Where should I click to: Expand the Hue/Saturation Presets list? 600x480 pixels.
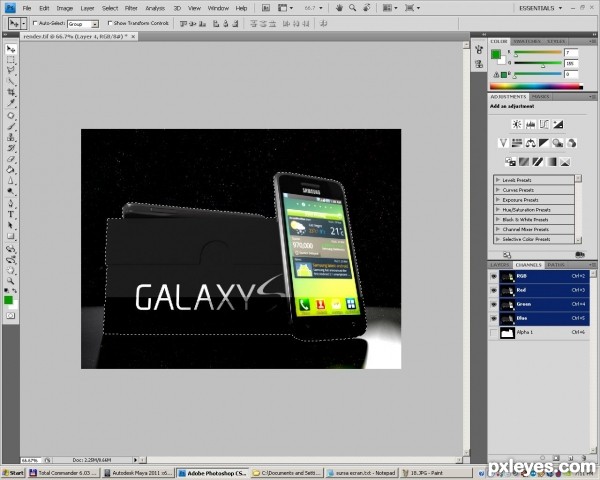498,209
